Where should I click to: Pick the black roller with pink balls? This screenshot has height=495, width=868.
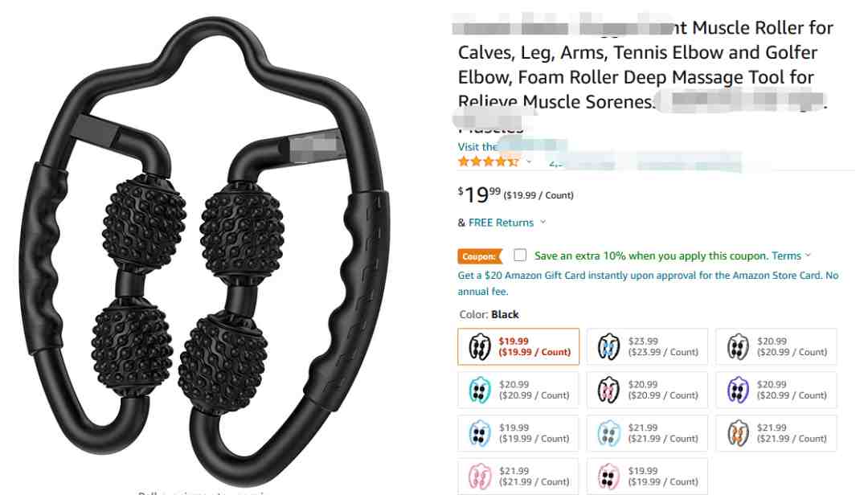647,390
